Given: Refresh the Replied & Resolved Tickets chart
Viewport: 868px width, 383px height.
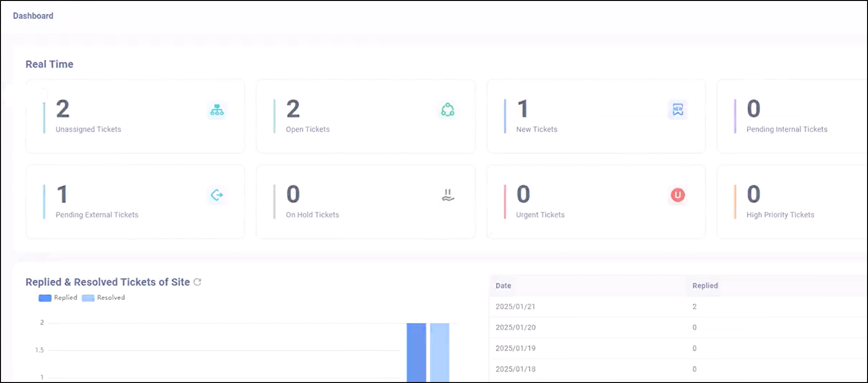Looking at the screenshot, I should point(197,282).
